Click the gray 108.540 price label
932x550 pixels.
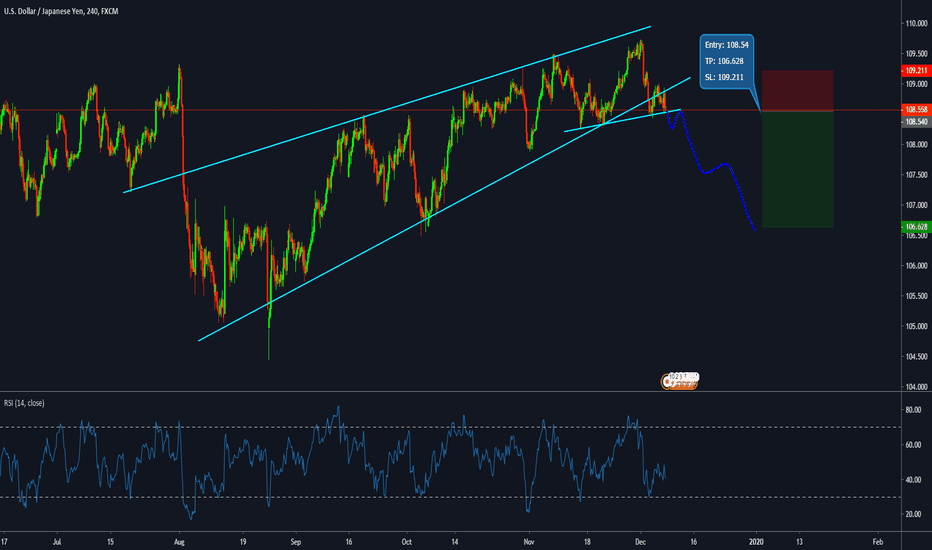916,121
